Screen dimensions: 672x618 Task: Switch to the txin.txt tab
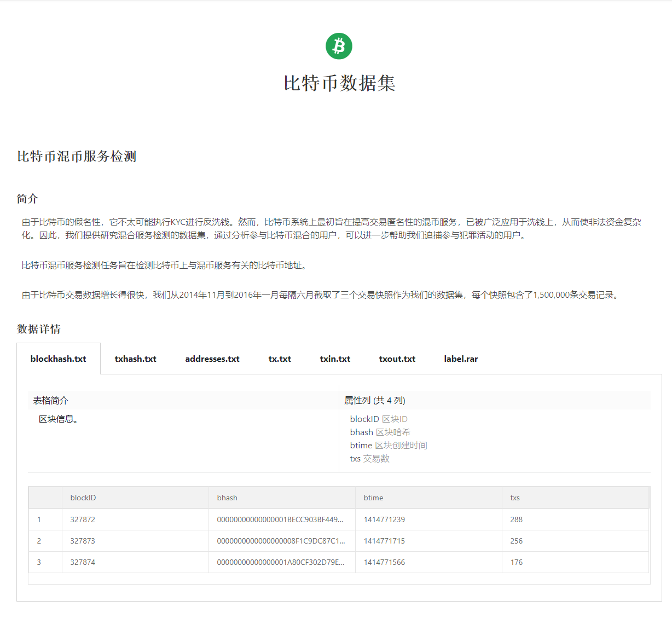[335, 359]
